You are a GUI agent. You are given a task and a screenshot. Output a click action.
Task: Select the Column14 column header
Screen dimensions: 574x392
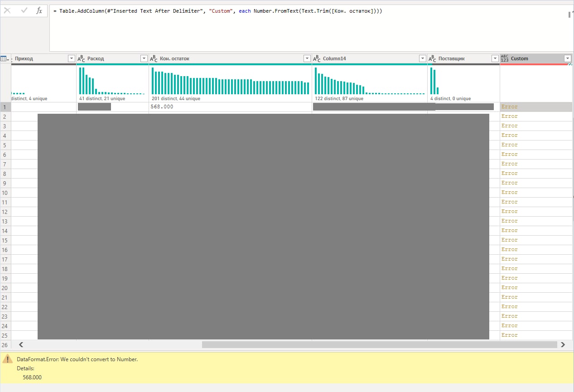(369, 58)
